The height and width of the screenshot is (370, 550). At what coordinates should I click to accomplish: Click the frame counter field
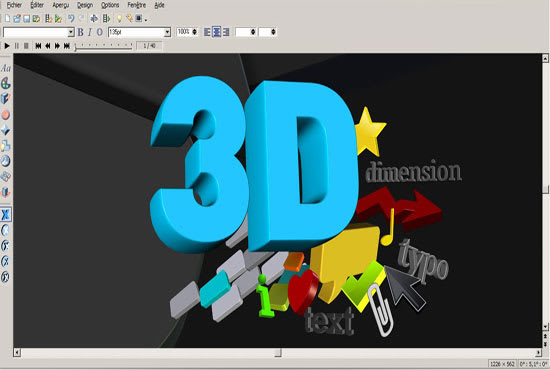pyautogui.click(x=149, y=46)
